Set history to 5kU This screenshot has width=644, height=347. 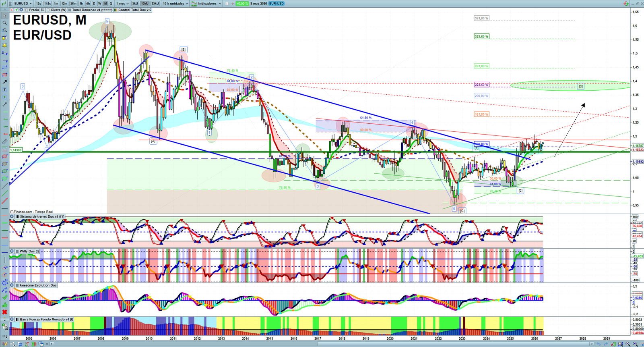[135, 4]
